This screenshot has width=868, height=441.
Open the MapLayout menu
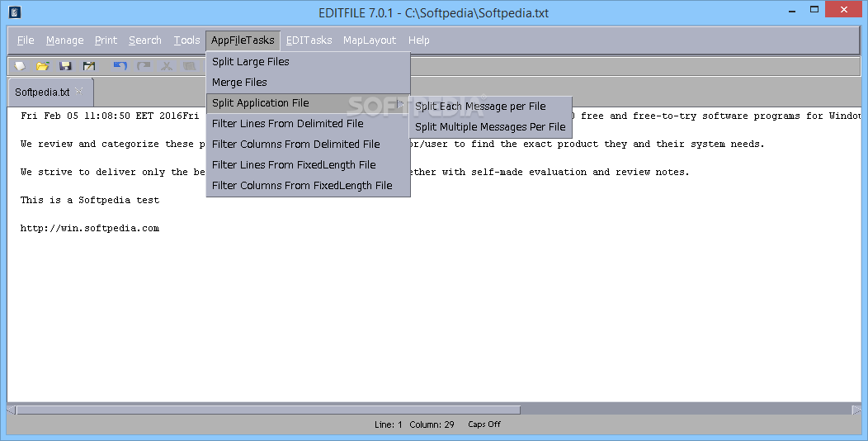pyautogui.click(x=370, y=40)
